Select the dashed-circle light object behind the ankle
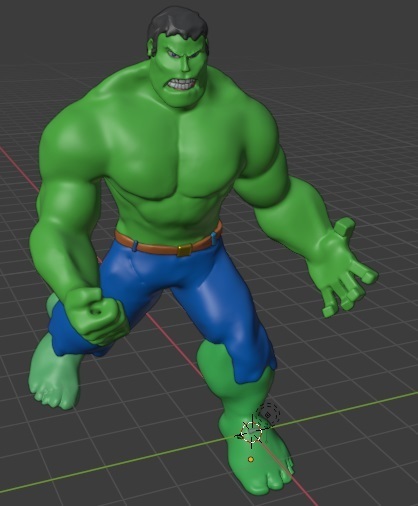The height and width of the screenshot is (506, 418). tap(268, 415)
